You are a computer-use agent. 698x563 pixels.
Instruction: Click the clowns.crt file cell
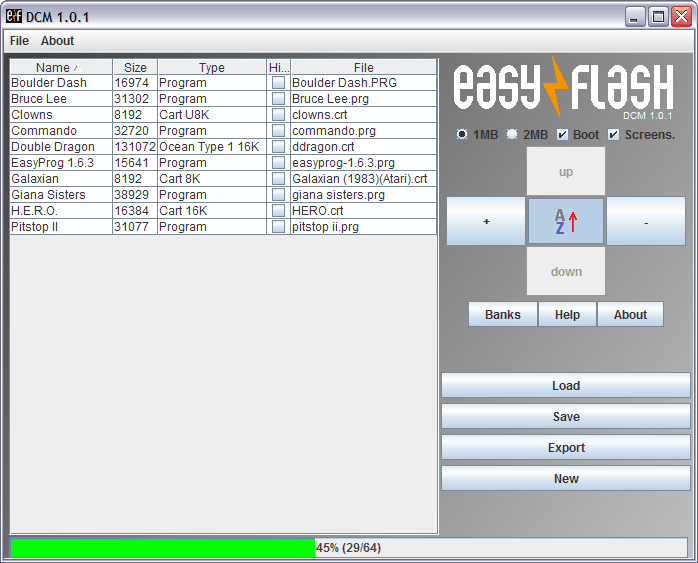click(363, 115)
